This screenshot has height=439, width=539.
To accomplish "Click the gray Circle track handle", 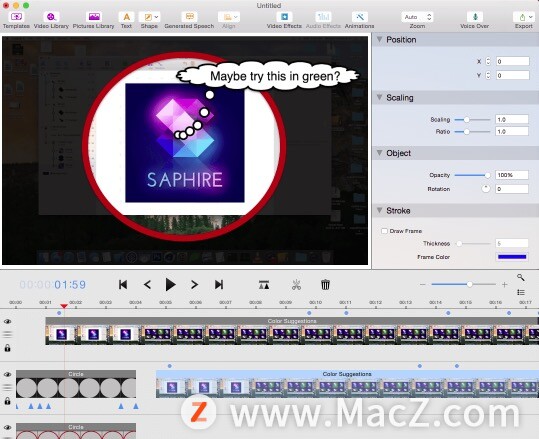I will pyautogui.click(x=7, y=387).
